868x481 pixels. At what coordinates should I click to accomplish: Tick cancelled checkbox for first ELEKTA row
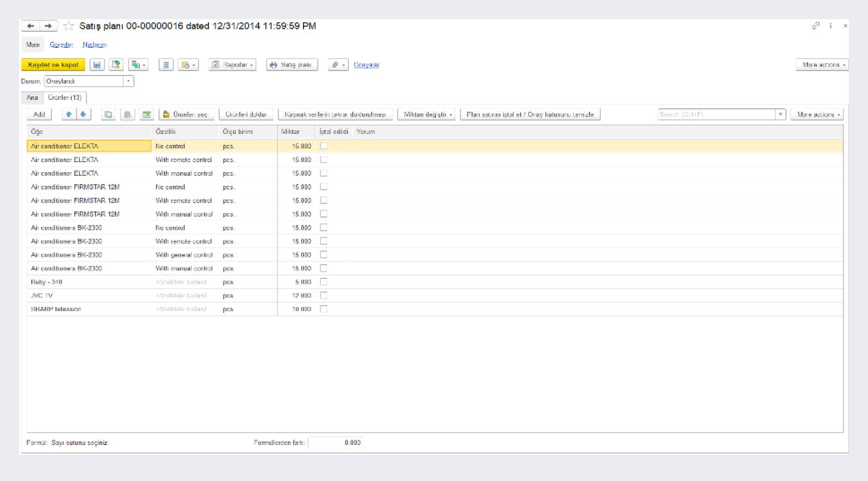pos(323,146)
